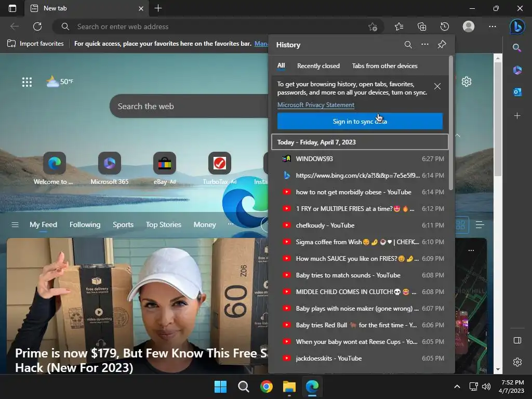532x399 pixels.
Task: Open the Microsoft 365 quick link tile
Action: point(109,169)
